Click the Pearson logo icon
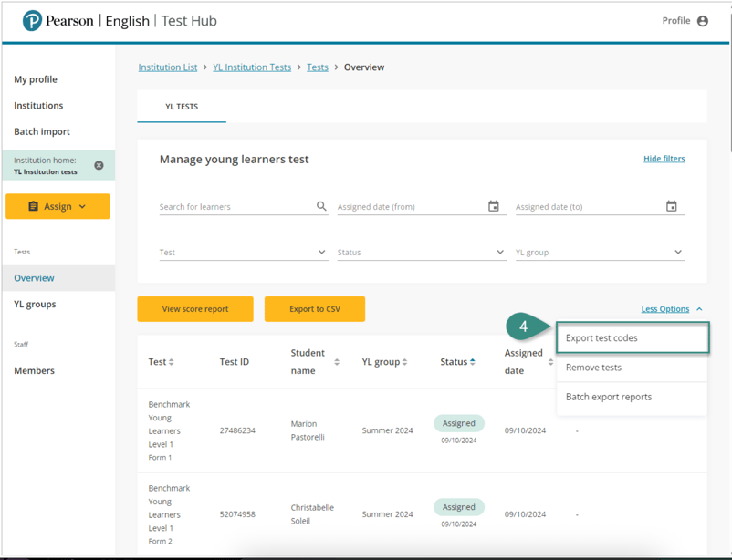732x560 pixels. (33, 21)
